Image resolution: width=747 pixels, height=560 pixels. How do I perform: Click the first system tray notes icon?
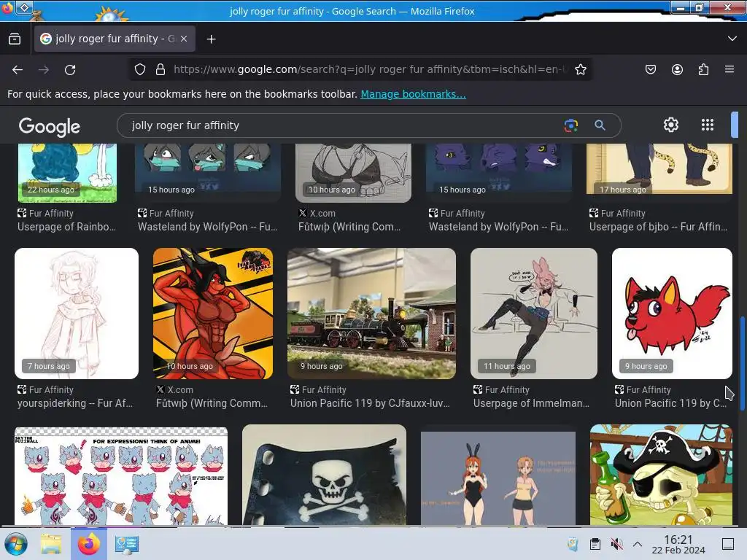(573, 544)
